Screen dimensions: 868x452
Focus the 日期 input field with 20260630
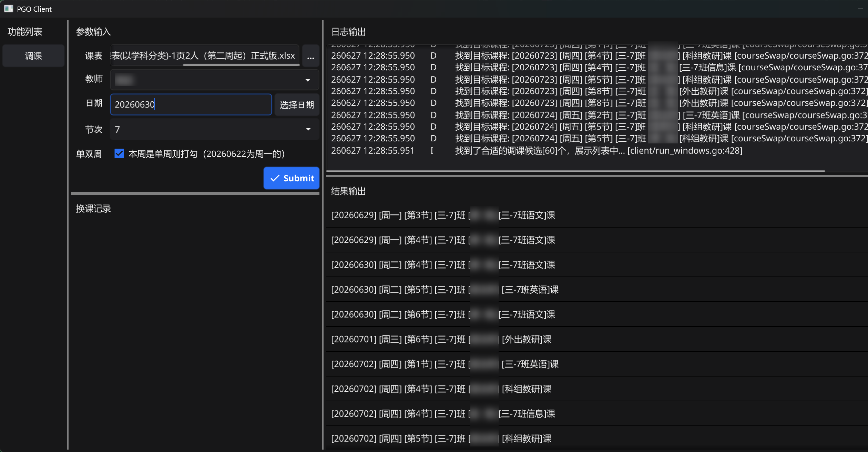tap(191, 104)
